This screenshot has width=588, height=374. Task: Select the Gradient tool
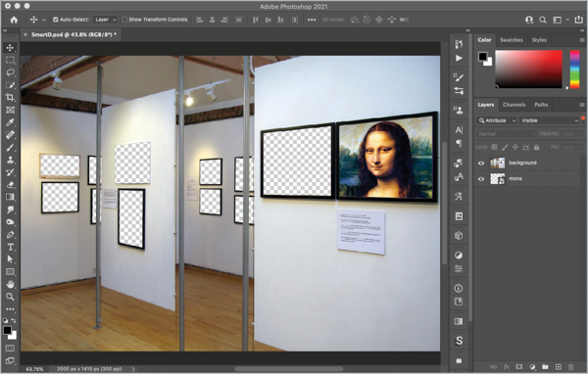pyautogui.click(x=10, y=197)
